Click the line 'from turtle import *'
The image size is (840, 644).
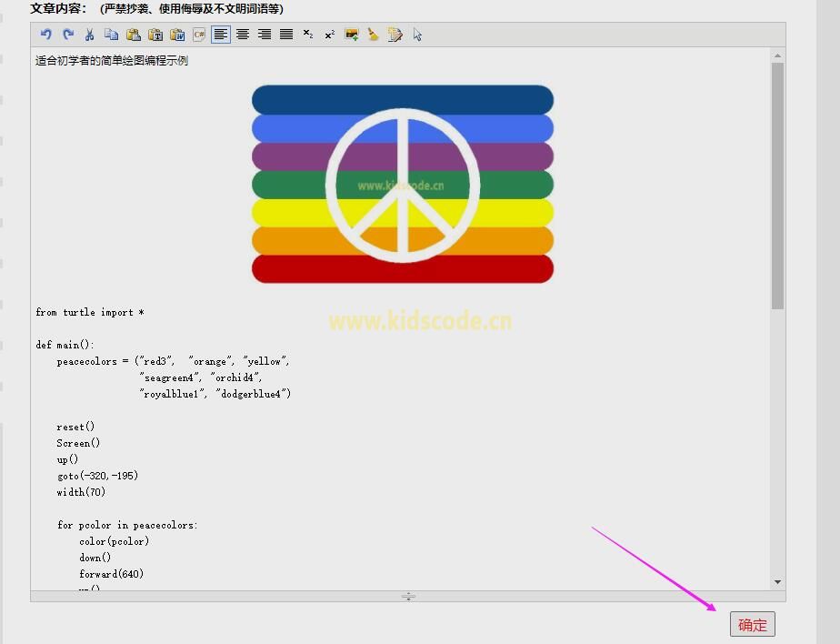coord(89,312)
